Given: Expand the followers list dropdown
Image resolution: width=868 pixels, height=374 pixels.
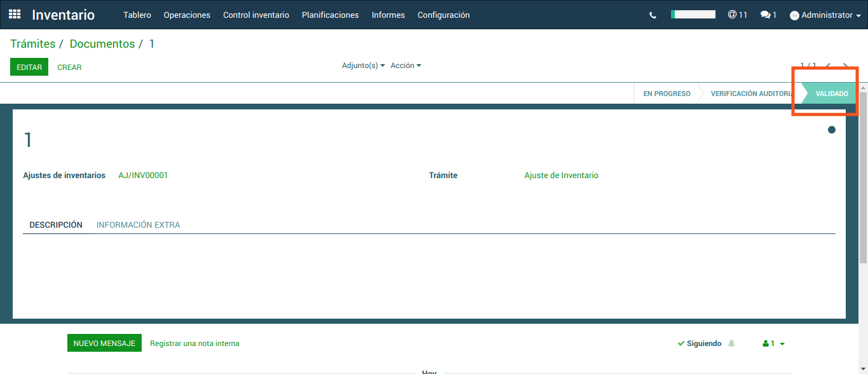Looking at the screenshot, I should (x=773, y=343).
